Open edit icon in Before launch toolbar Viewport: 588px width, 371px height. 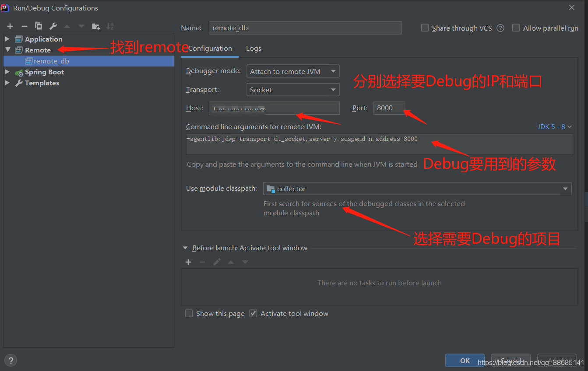point(216,262)
